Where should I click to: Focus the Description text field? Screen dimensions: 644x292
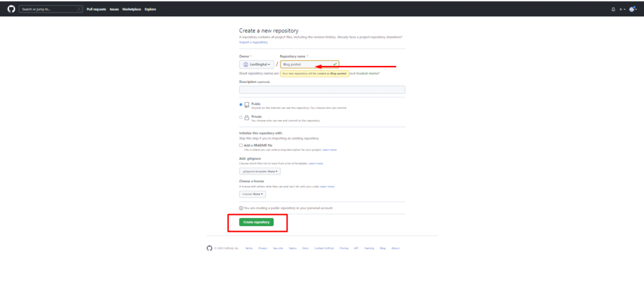click(322, 89)
